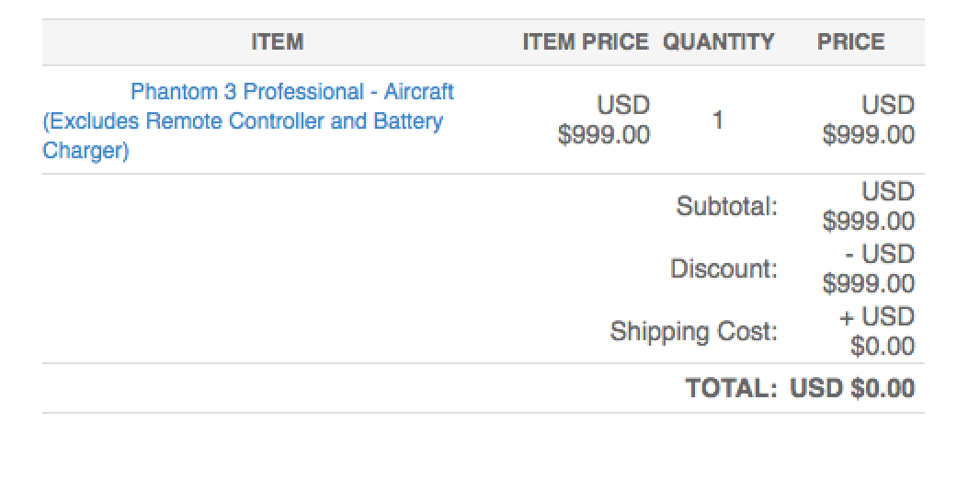The image size is (980, 480).
Task: Open the Phantom 3 Professional - Aircraft link
Action: pos(291,92)
